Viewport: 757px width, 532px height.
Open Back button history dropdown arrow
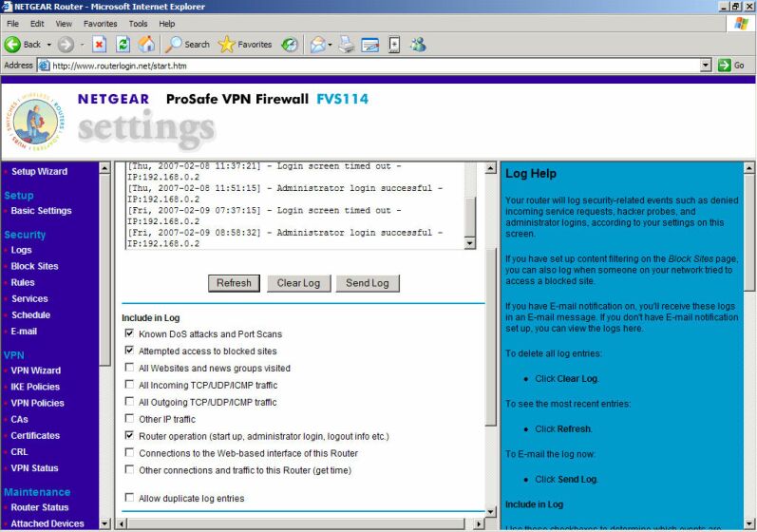(48, 45)
